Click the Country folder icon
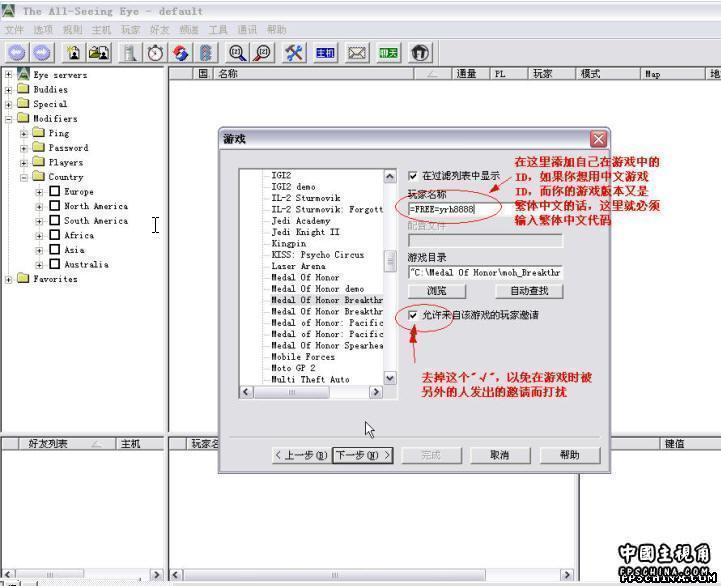Screen dimensions: 721x586 coord(39,176)
